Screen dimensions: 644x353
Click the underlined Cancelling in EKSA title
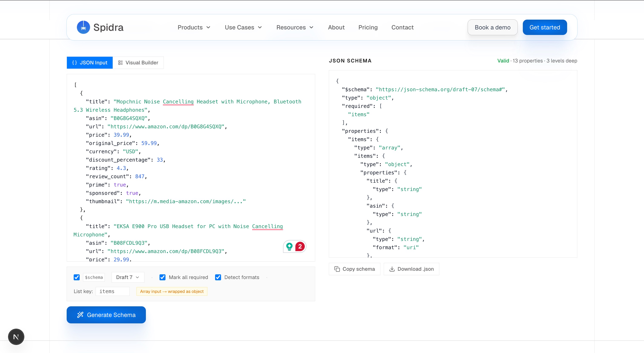click(x=267, y=226)
